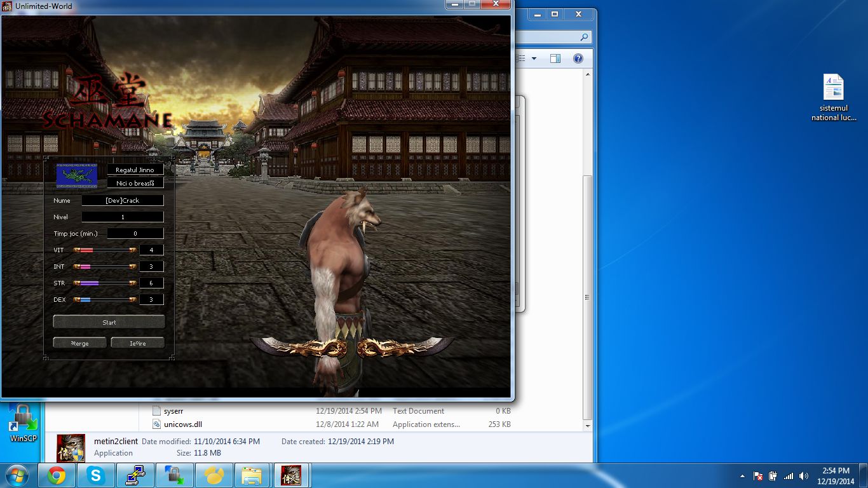Image resolution: width=868 pixels, height=488 pixels.
Task: Open the power icon in system tray
Action: (773, 476)
